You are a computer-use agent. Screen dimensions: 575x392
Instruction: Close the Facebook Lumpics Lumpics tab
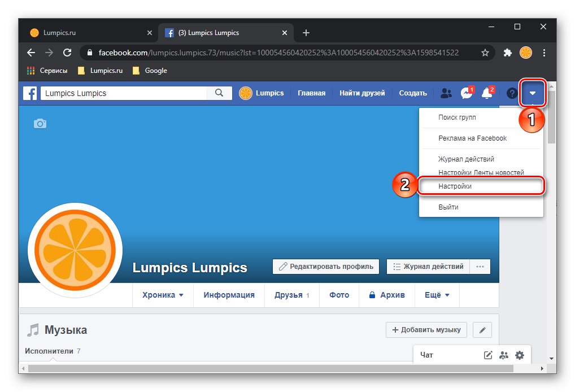coord(285,33)
